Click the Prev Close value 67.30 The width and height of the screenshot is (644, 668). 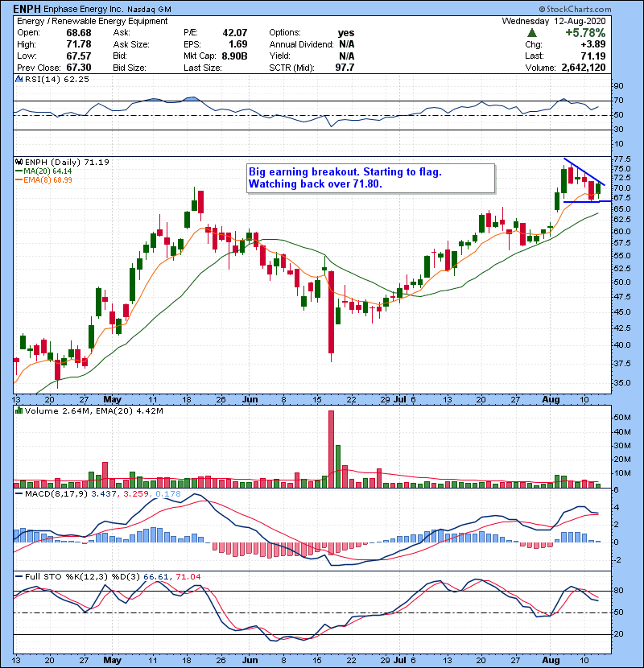point(78,68)
